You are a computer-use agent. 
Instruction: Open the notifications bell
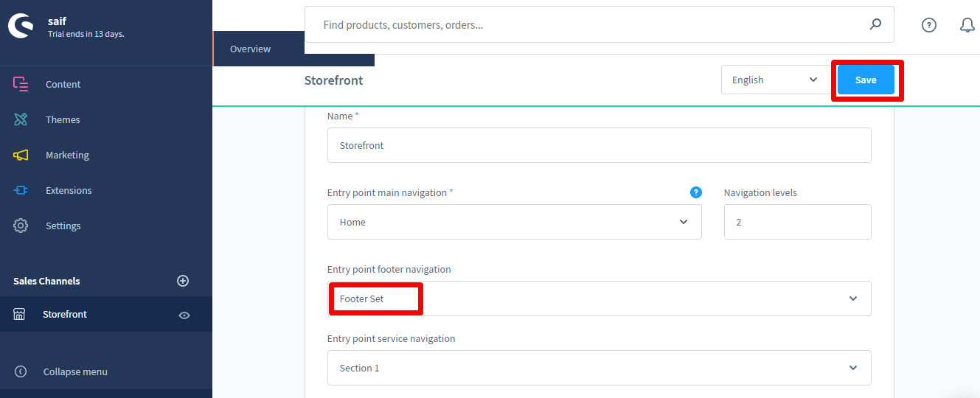point(967,25)
